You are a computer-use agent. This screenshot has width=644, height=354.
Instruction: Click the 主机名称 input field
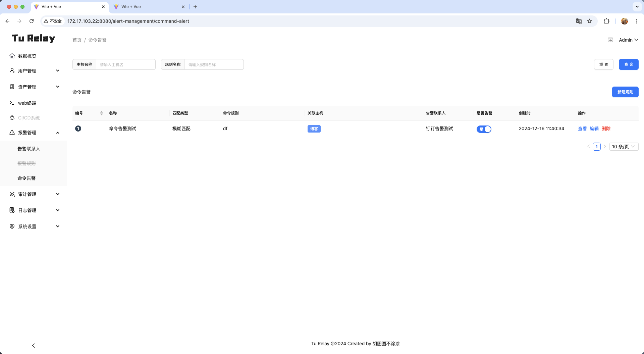click(126, 64)
